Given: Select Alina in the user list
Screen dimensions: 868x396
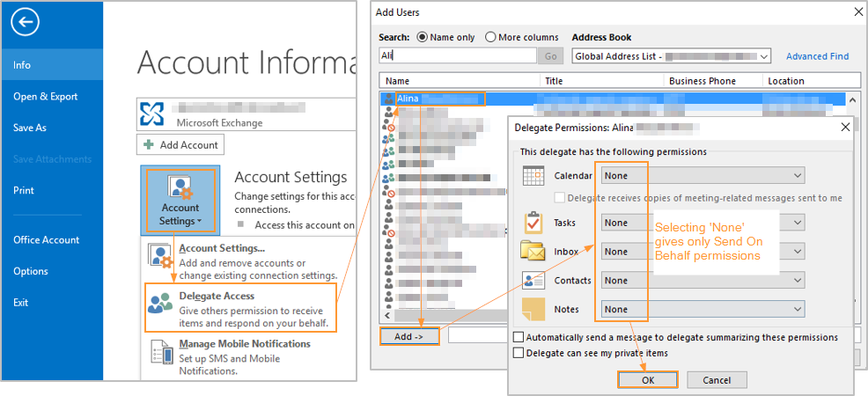Looking at the screenshot, I should coord(612,99).
